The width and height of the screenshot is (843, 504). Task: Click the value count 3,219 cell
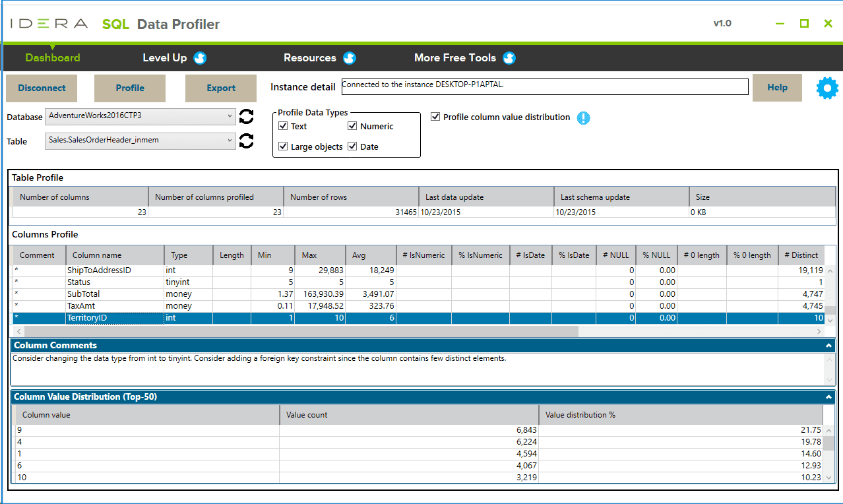(x=409, y=478)
